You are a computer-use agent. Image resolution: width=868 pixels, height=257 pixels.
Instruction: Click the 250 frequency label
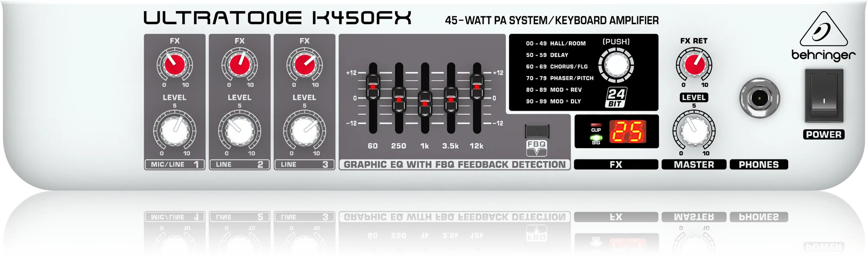click(x=398, y=146)
